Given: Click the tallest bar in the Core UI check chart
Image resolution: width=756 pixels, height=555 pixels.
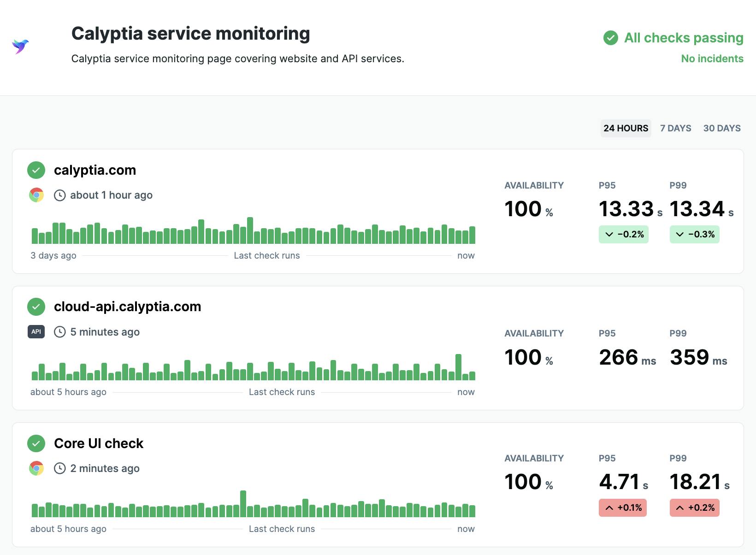Looking at the screenshot, I should 243,504.
